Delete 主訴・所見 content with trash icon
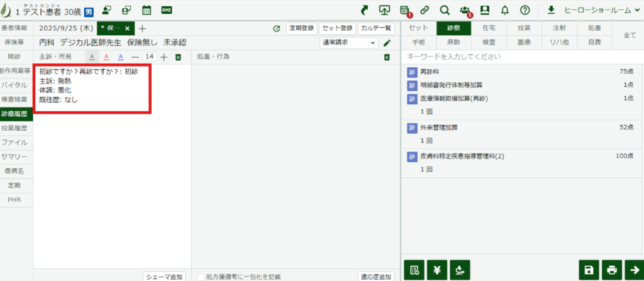 coord(178,57)
